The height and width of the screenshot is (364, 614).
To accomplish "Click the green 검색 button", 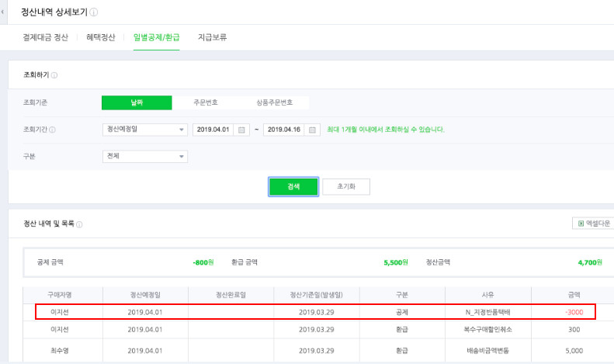I will pos(293,187).
